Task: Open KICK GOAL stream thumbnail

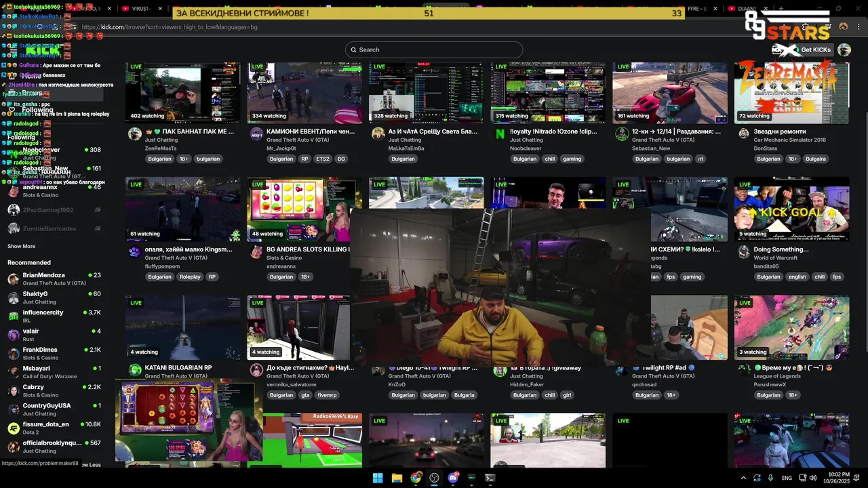Action: click(x=791, y=209)
